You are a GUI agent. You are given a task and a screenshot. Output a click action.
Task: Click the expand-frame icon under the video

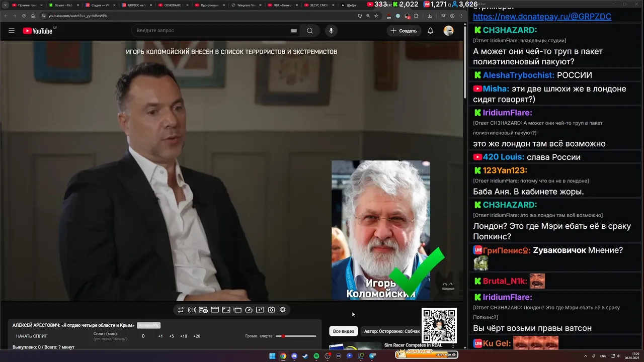(x=226, y=310)
